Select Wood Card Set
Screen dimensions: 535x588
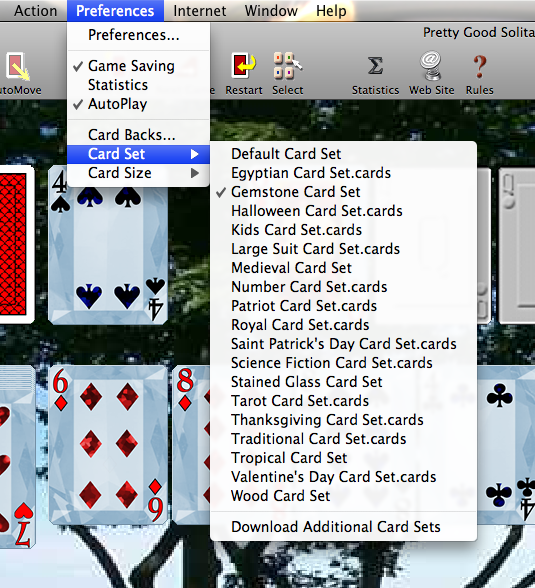[x=343, y=496]
